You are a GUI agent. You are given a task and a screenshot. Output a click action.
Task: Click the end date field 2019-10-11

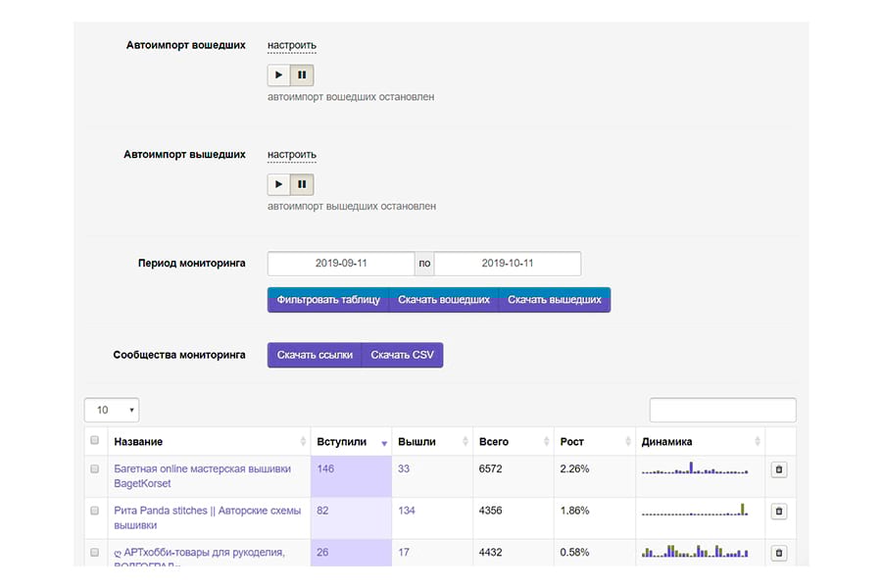pyautogui.click(x=508, y=264)
